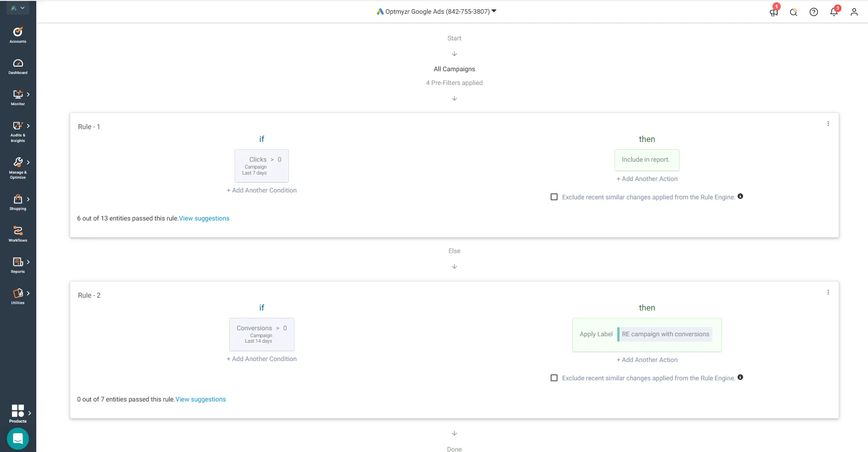
Task: Open the help question mark icon
Action: coord(814,12)
